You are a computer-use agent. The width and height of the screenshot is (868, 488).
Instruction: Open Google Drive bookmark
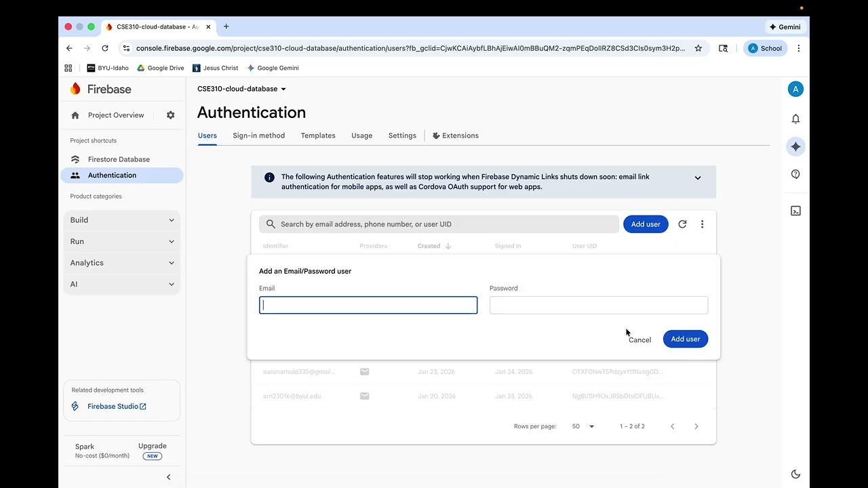(161, 68)
